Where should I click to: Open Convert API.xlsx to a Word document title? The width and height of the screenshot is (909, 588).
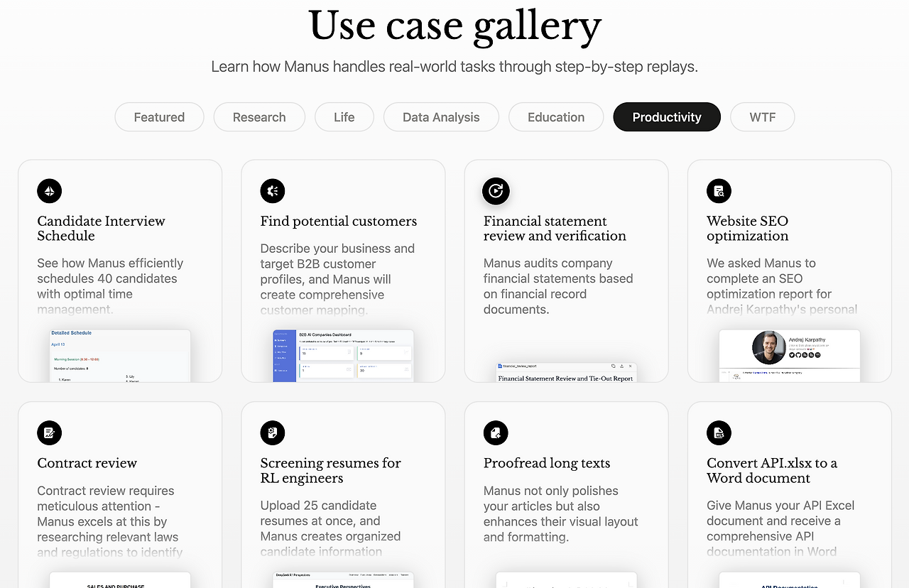click(x=772, y=471)
